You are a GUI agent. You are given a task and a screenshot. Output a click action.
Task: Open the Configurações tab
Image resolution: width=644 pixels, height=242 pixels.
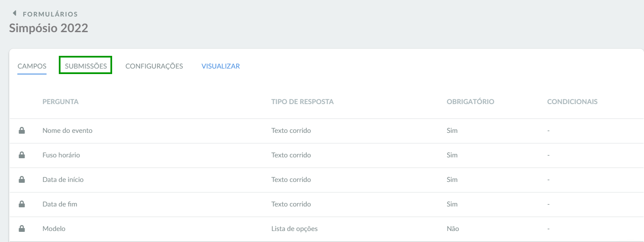[x=154, y=66]
